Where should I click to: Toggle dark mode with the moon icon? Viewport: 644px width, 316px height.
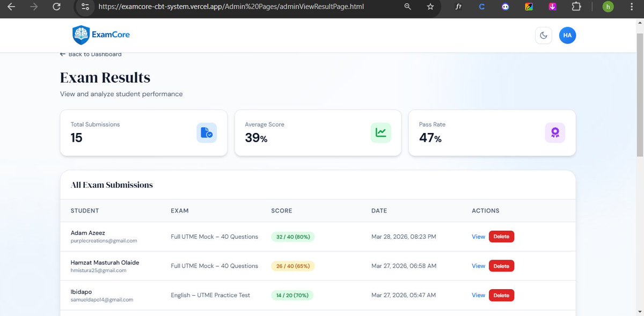543,35
